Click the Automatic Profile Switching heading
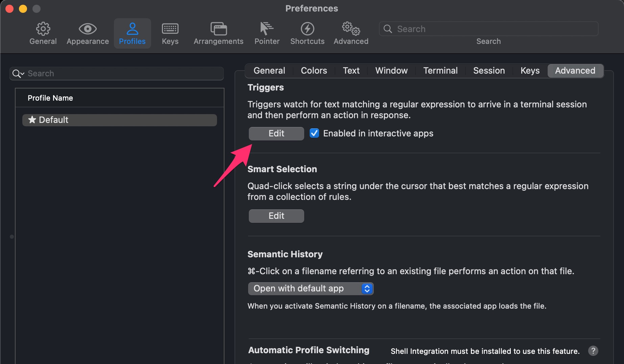The width and height of the screenshot is (624, 364). 309,350
